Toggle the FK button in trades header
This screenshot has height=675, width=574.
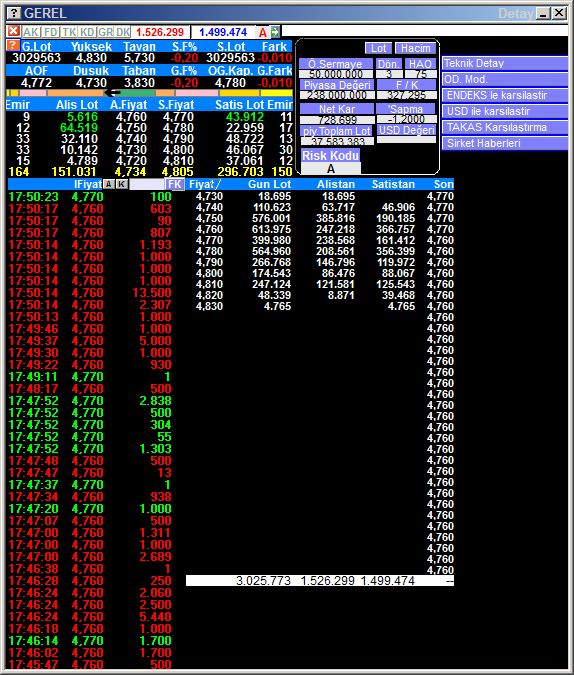[174, 184]
